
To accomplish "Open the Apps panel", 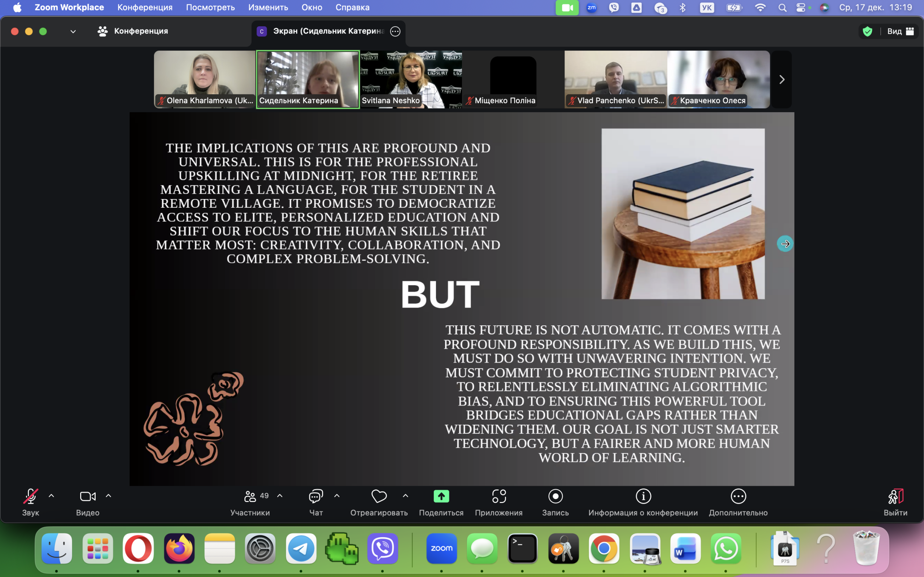I will [x=499, y=496].
